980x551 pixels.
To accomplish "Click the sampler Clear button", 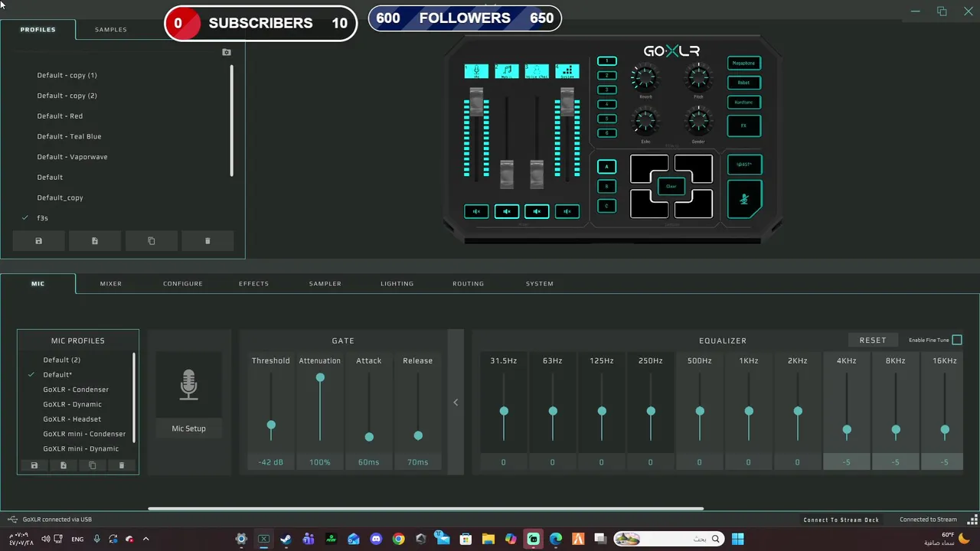I will tap(671, 186).
